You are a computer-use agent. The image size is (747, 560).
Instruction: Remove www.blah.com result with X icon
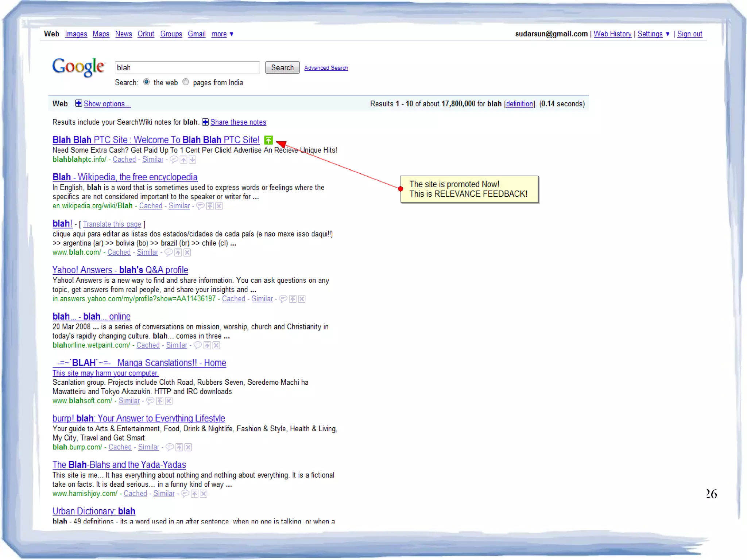pyautogui.click(x=187, y=252)
